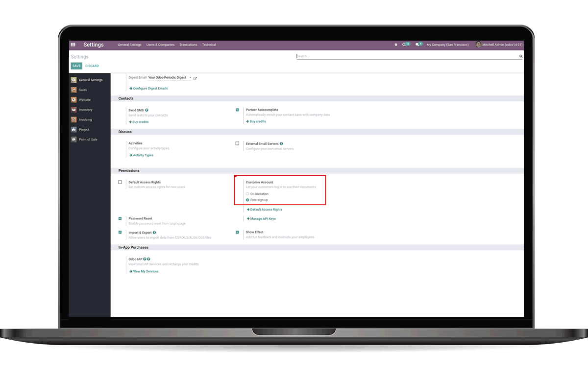The height and width of the screenshot is (375, 588).
Task: Click help icon next to Import & Export
Action: pos(154,233)
